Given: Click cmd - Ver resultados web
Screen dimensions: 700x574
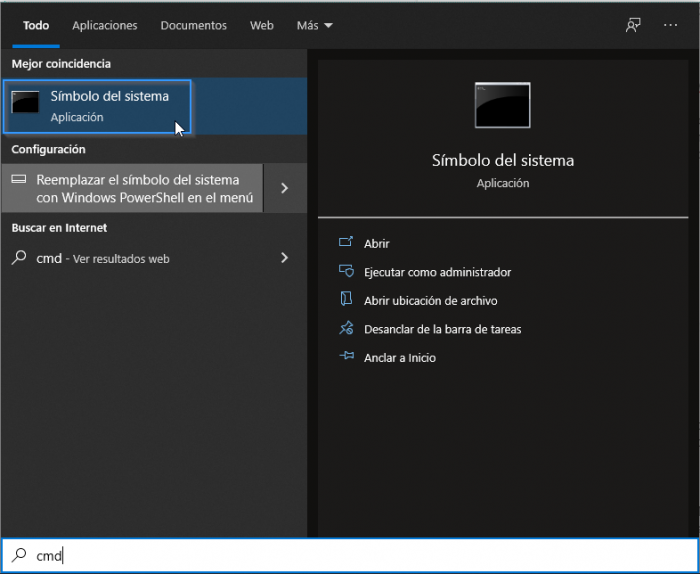Looking at the screenshot, I should pos(102,258).
